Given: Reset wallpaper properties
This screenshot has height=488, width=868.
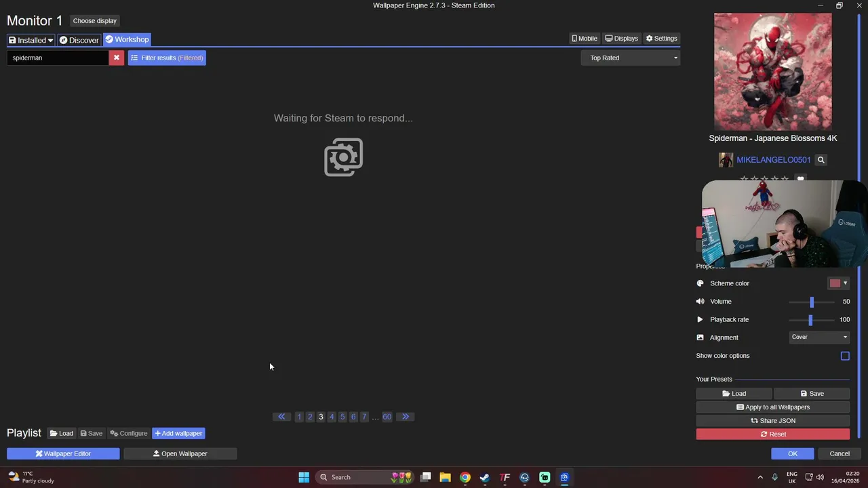Looking at the screenshot, I should coord(773,434).
